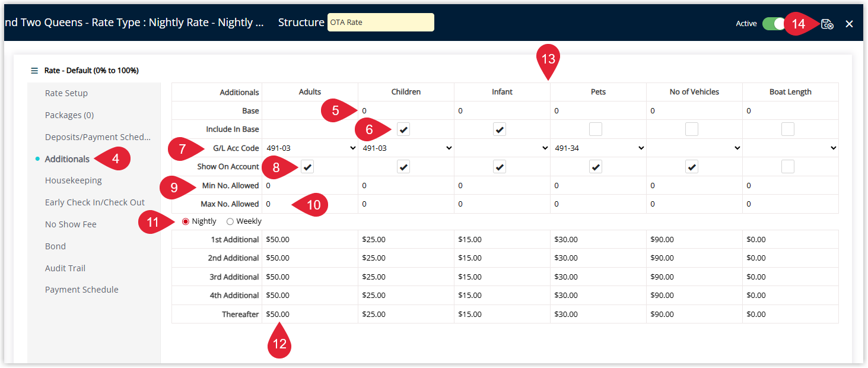Select the Weekly radio button
The height and width of the screenshot is (368, 868).
pyautogui.click(x=230, y=221)
